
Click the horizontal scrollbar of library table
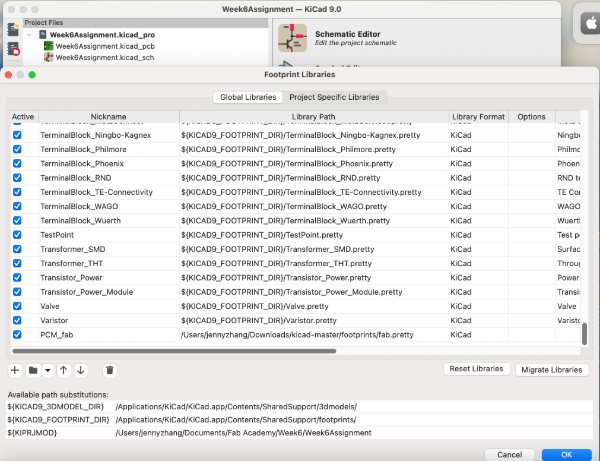(x=174, y=351)
